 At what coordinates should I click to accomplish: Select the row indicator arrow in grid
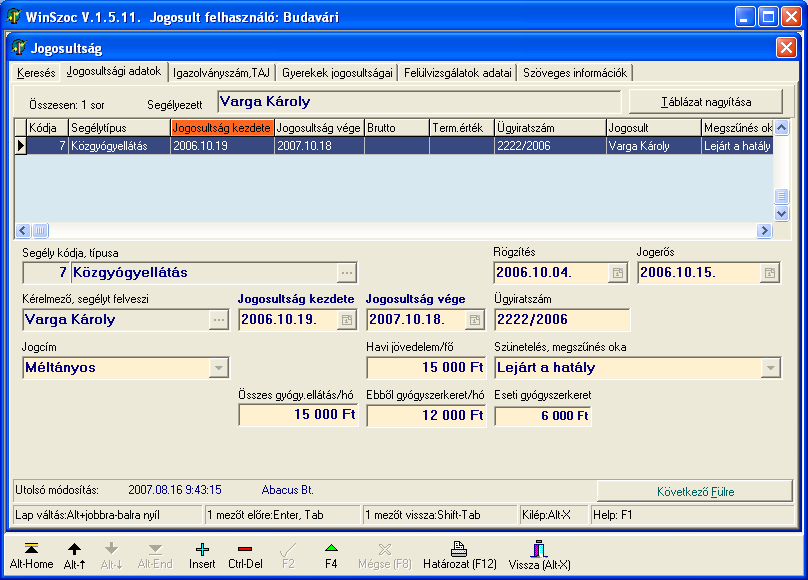[21, 146]
